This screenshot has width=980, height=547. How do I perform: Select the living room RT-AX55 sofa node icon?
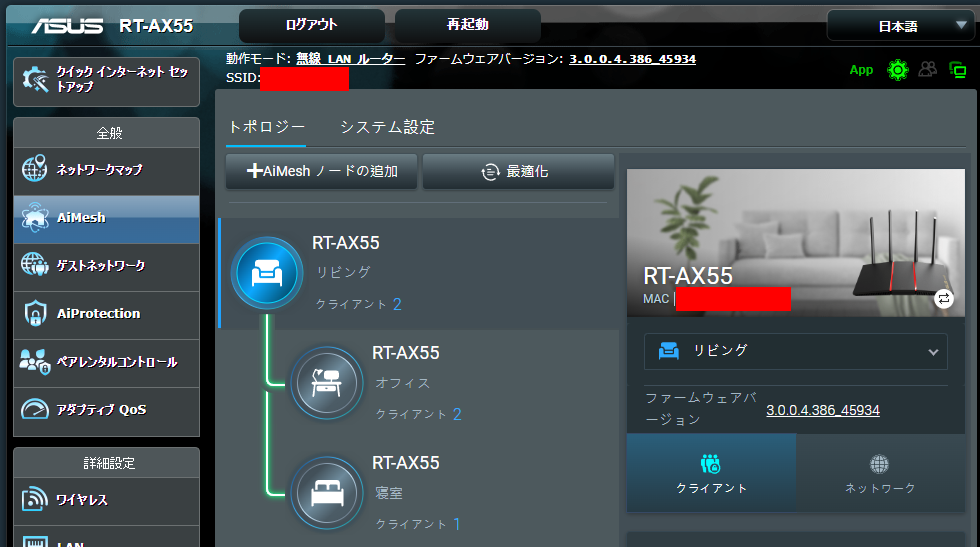(267, 273)
